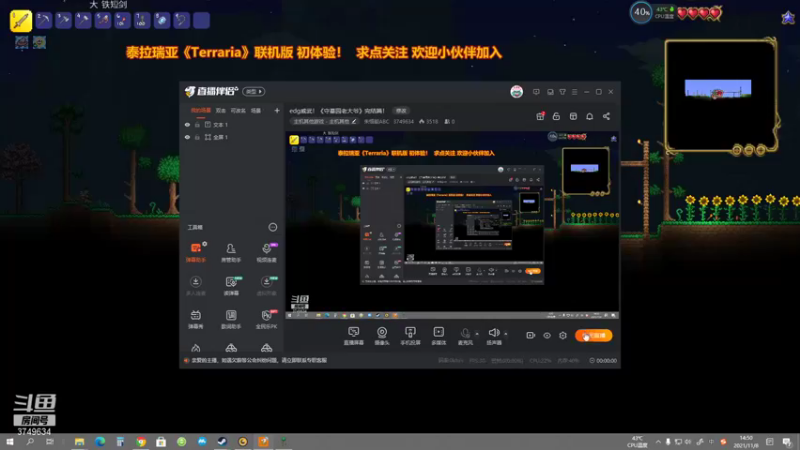Switch to the first scene tab highlighted orange
Screen dimensions: 800x450
[201, 110]
